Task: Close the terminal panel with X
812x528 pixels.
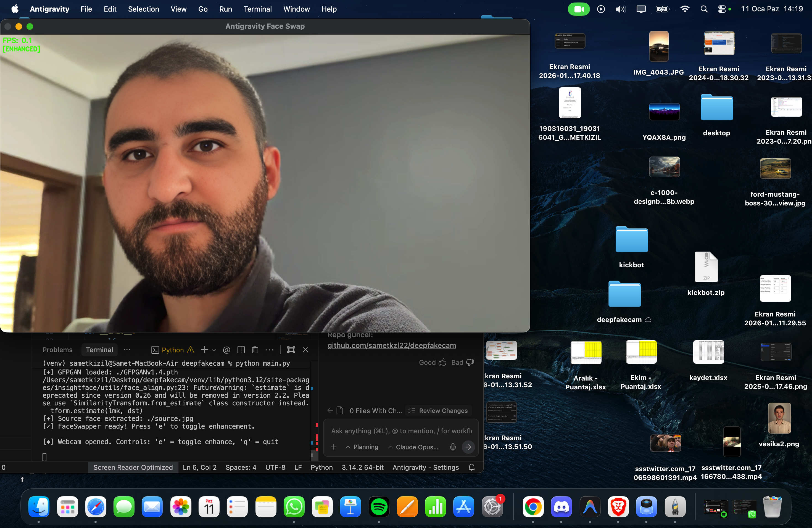Action: point(305,350)
